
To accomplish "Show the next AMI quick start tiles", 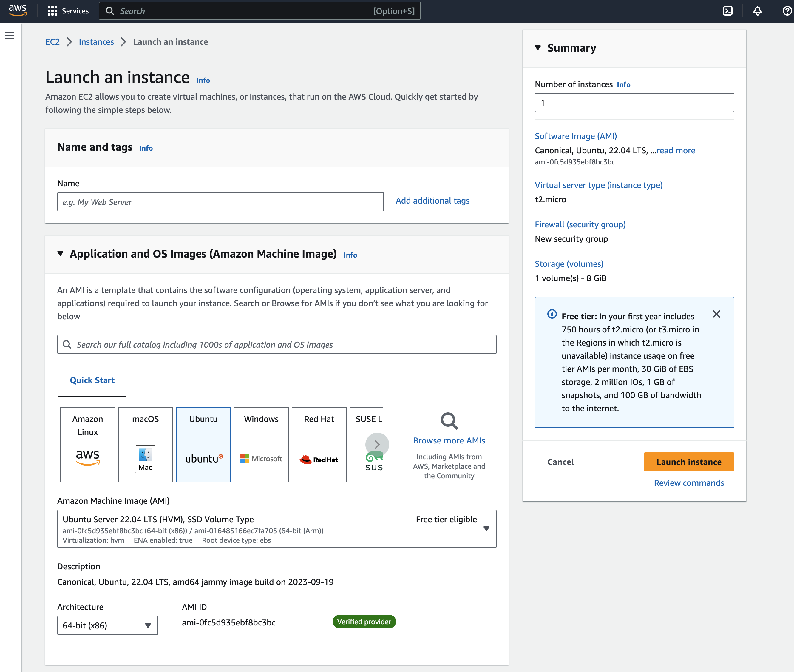I will click(x=377, y=445).
